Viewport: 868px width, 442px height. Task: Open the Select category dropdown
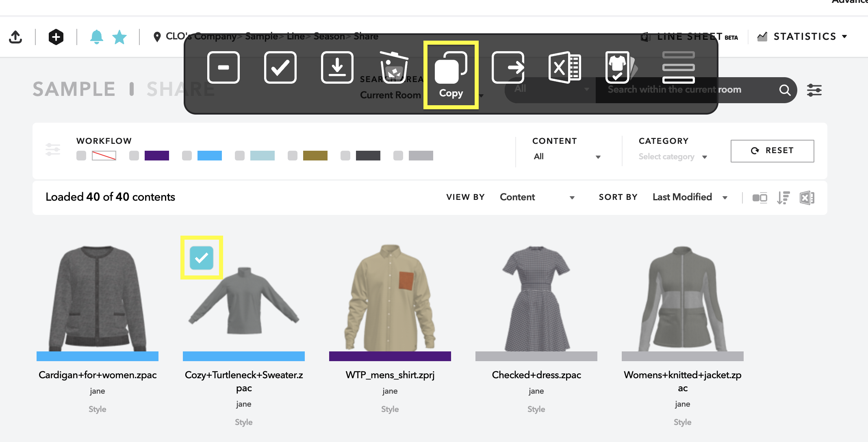tap(673, 156)
